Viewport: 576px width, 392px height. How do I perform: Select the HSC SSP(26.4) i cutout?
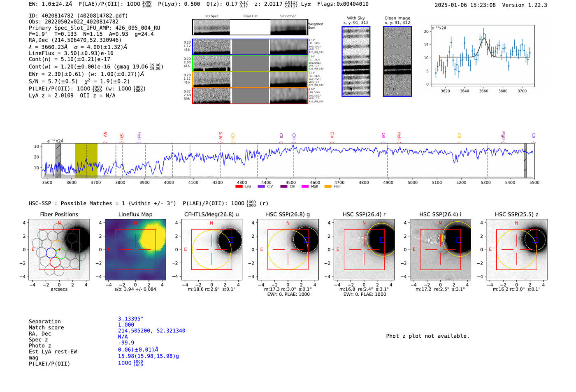point(440,250)
